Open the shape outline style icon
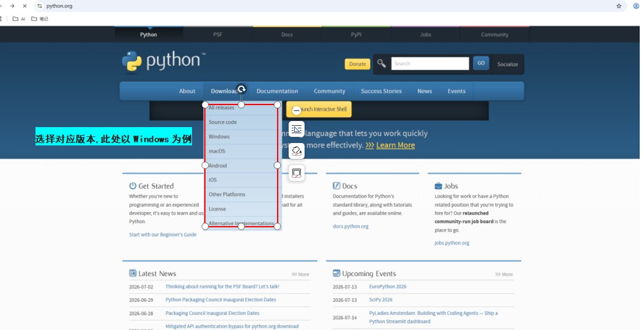 click(297, 173)
